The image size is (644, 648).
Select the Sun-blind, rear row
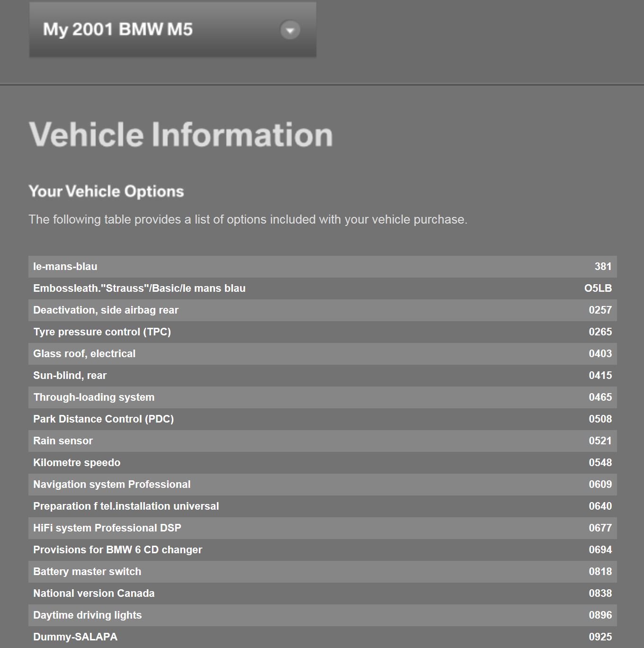(322, 376)
